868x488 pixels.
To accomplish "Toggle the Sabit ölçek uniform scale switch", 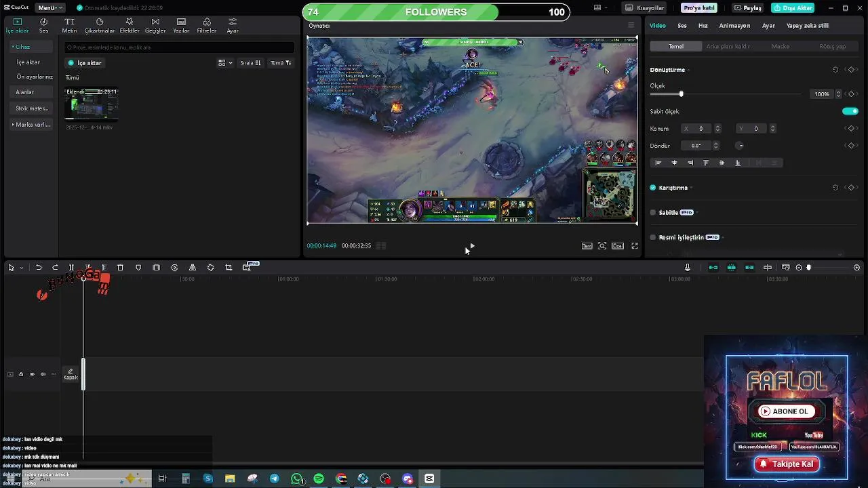I will [x=850, y=111].
